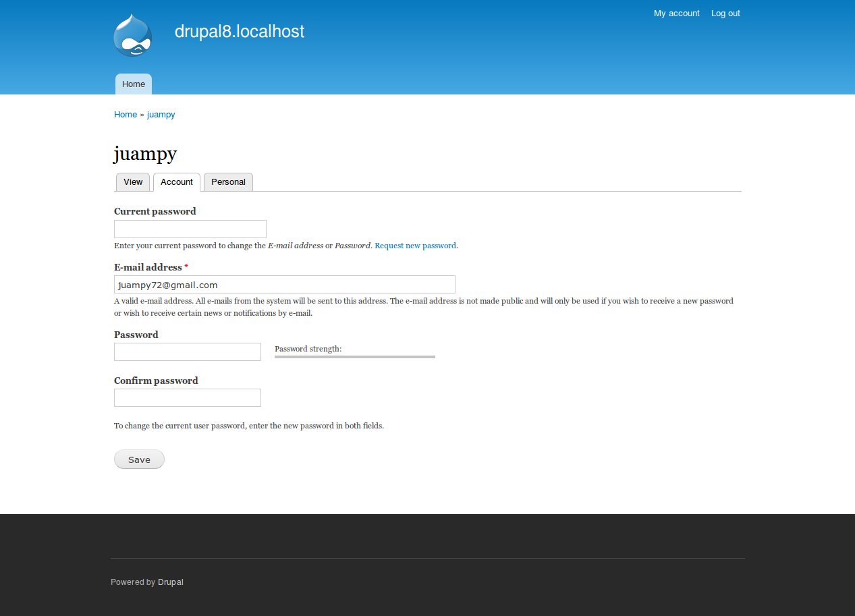Select the Home main menu tab
The width and height of the screenshot is (855, 616).
click(x=134, y=84)
